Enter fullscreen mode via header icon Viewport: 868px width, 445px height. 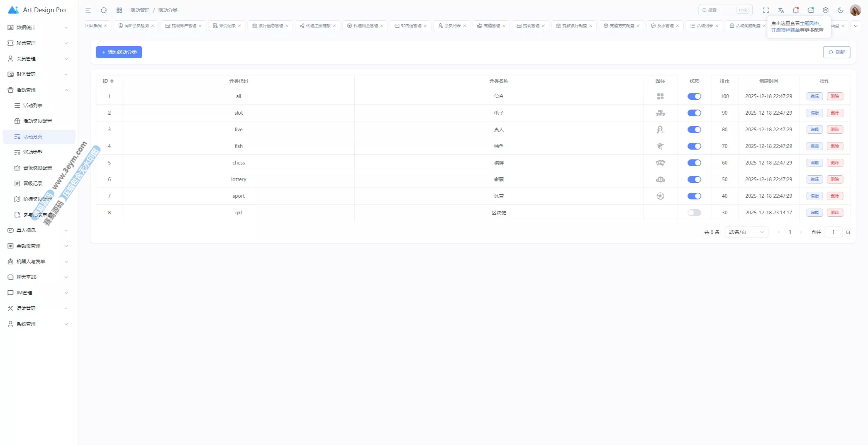click(x=766, y=10)
